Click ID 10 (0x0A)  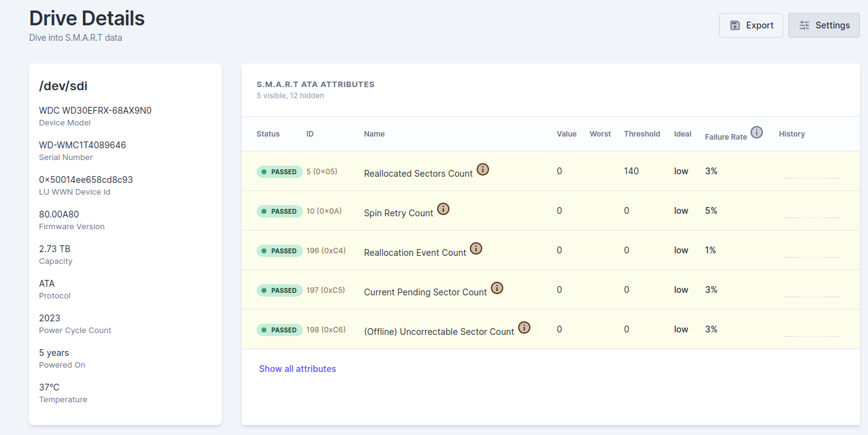tap(324, 211)
